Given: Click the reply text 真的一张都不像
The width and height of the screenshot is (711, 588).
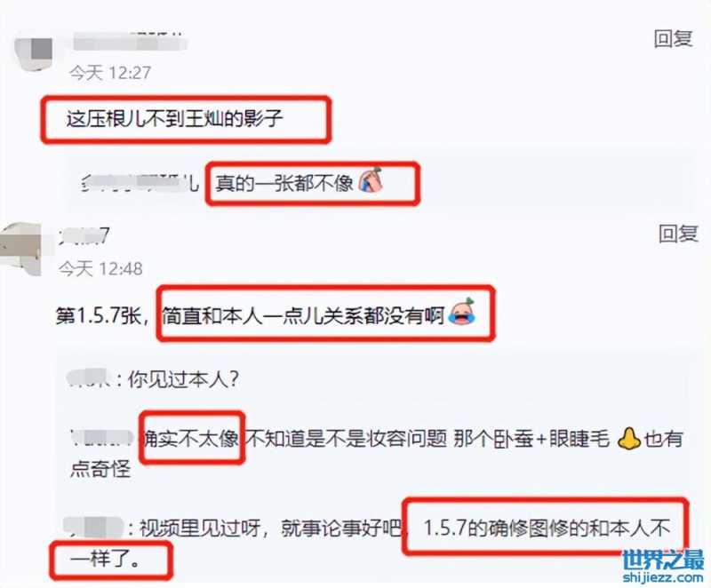Looking at the screenshot, I should [x=284, y=183].
